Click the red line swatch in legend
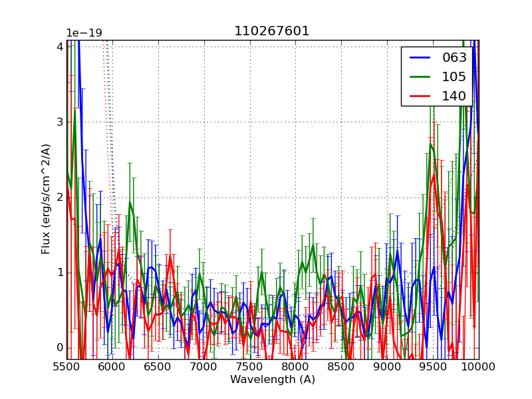 point(419,96)
